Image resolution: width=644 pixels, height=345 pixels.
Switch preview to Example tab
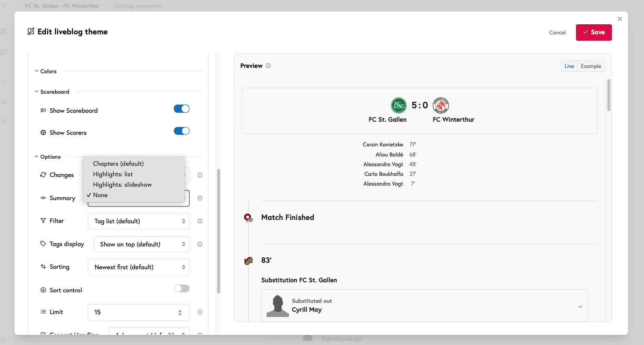pos(591,66)
